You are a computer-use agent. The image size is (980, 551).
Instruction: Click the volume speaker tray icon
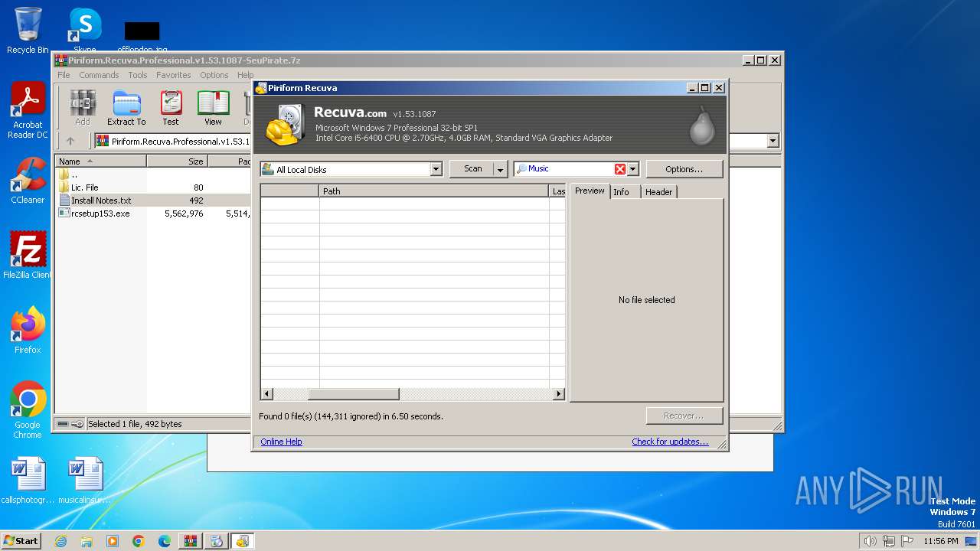pos(870,541)
